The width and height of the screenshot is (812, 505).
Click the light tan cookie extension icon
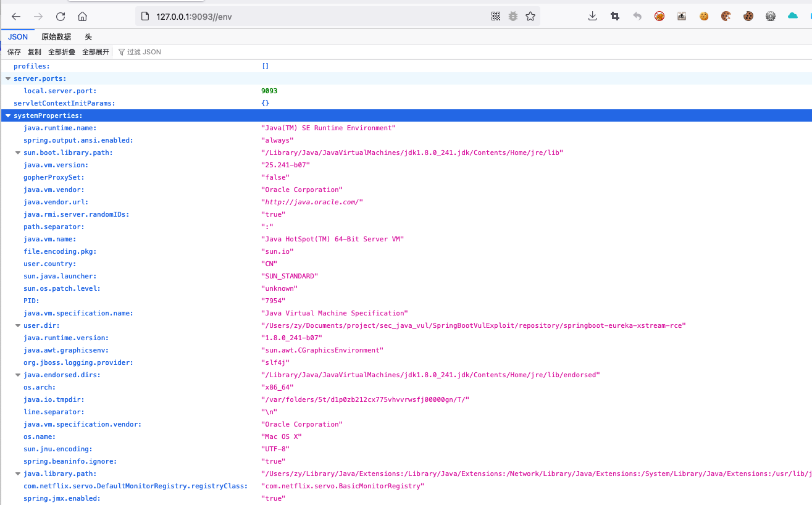pos(704,16)
